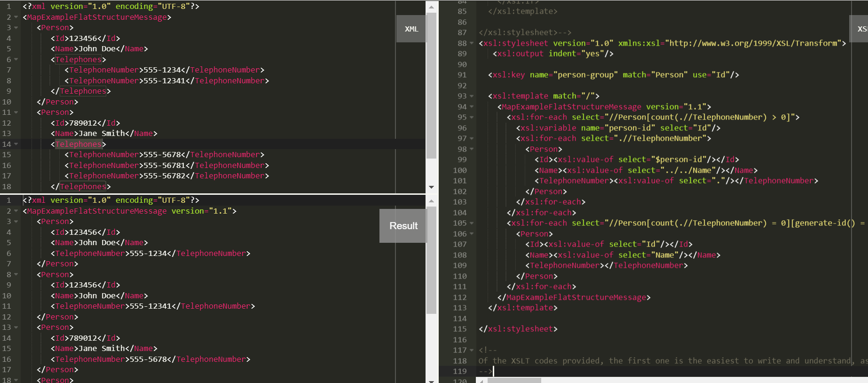The height and width of the screenshot is (383, 868).
Task: Click 'Jane Smith' in XML line 13
Action: tap(102, 134)
